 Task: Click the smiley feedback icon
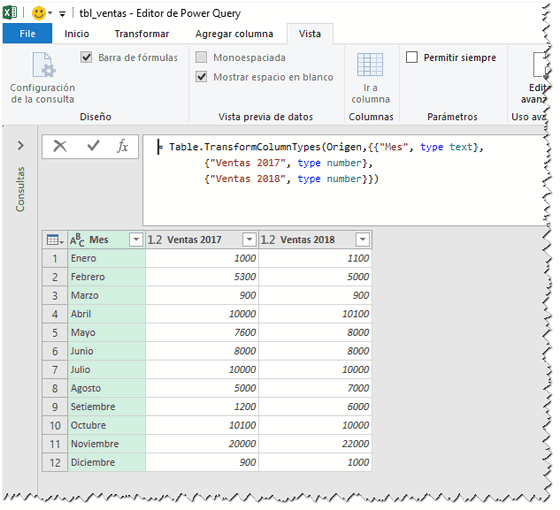click(39, 13)
